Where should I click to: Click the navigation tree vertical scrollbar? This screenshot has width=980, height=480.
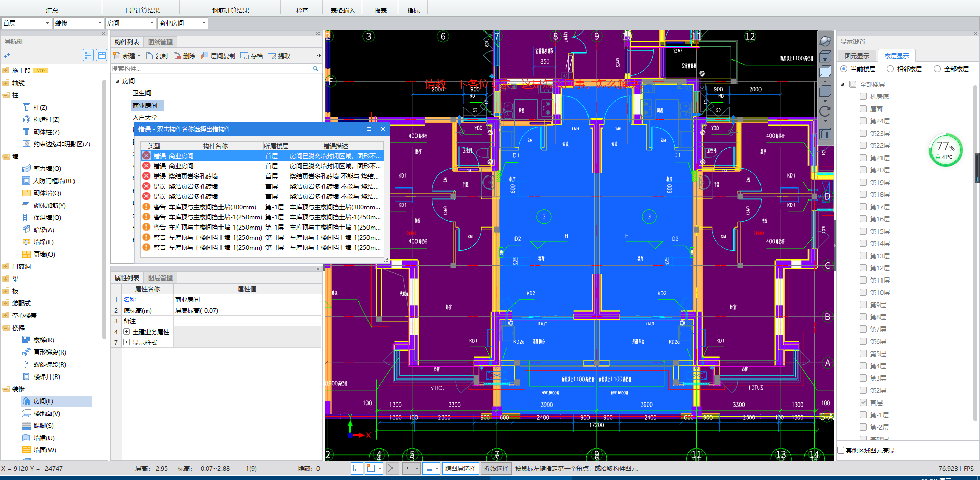pos(104,209)
